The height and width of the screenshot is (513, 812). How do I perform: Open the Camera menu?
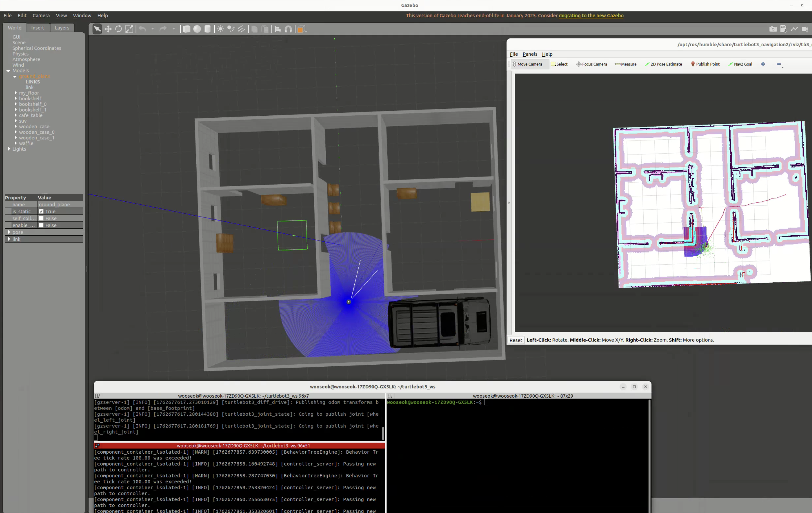coord(41,16)
